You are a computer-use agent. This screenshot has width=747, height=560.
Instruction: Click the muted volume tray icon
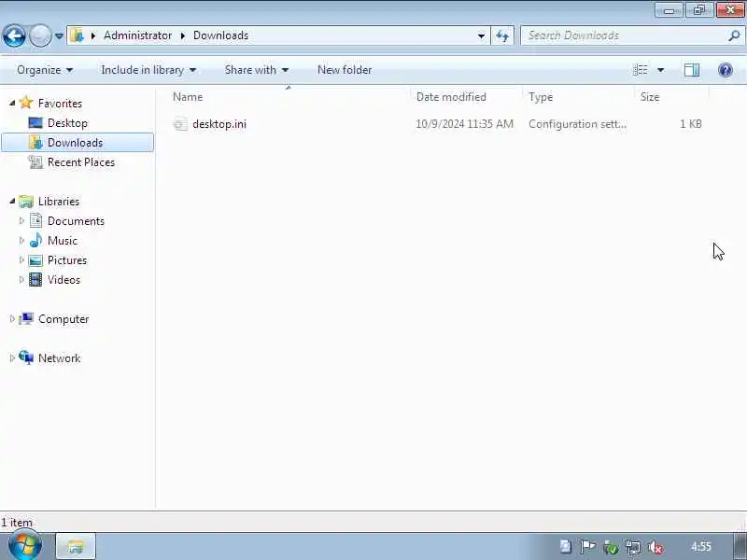coord(655,547)
